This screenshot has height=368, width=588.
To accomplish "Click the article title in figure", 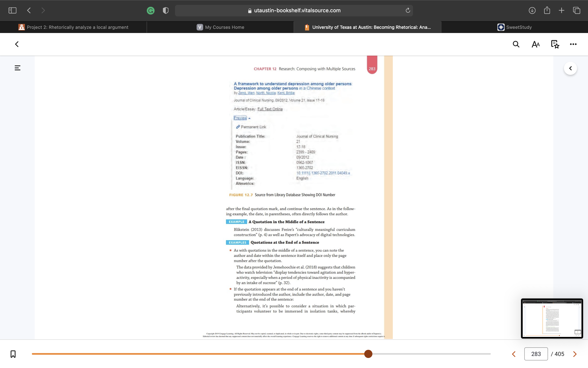I will click(293, 86).
